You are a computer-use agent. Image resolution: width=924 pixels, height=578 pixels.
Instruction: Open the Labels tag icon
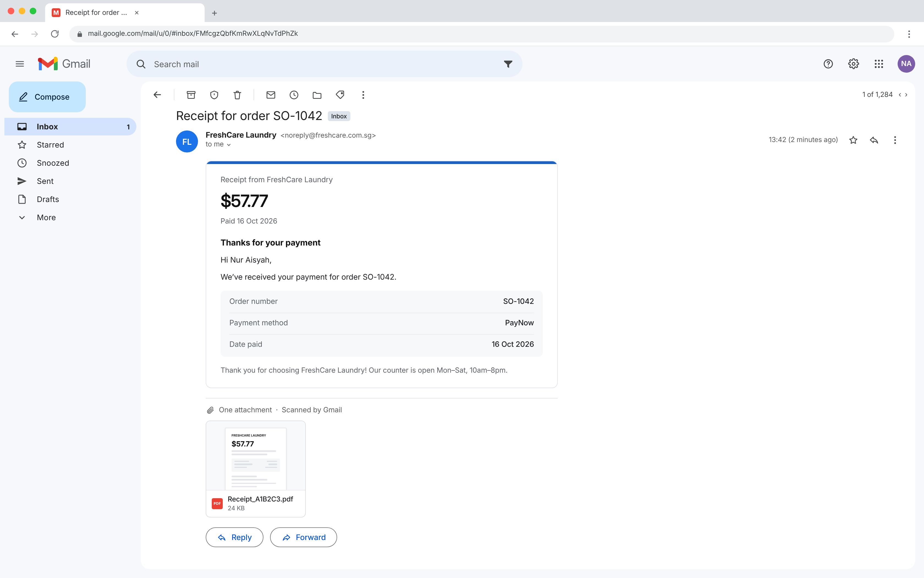click(x=340, y=95)
